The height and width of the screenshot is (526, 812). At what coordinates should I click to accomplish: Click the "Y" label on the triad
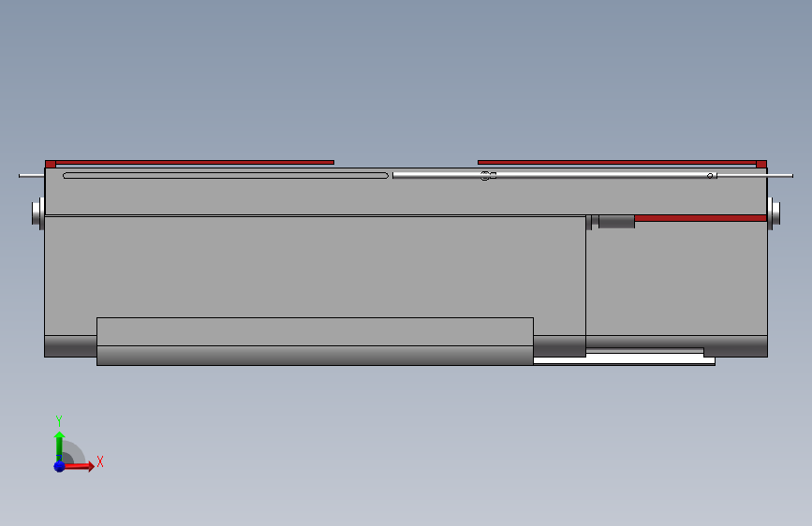[x=59, y=420]
